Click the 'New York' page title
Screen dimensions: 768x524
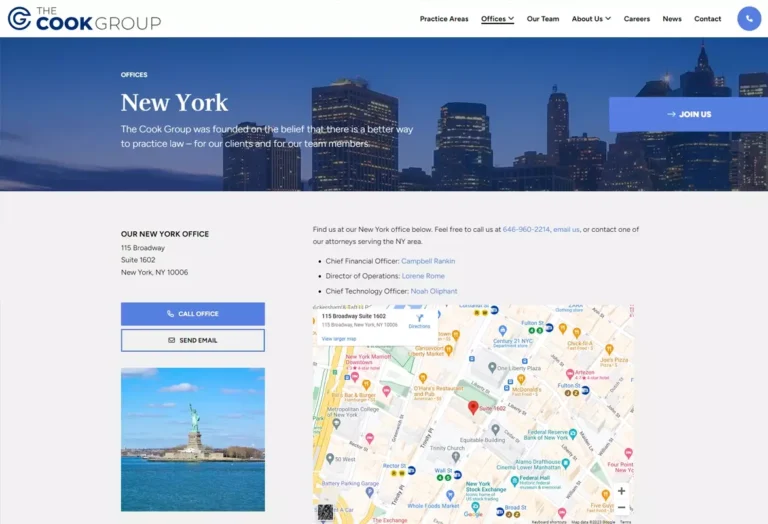point(174,102)
